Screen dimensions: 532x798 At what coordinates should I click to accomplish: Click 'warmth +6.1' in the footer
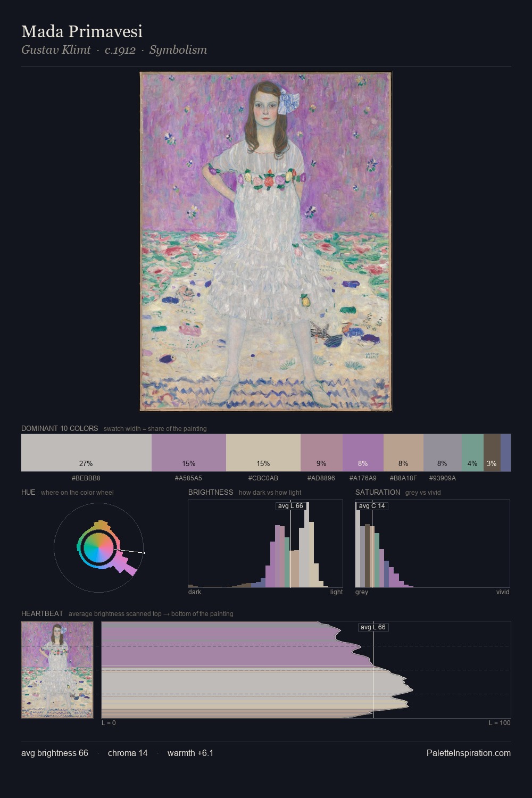pyautogui.click(x=190, y=753)
